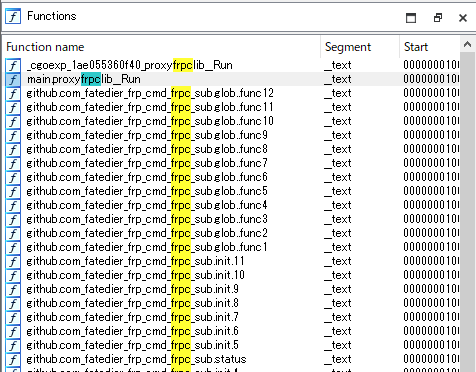The image size is (476, 372).
Task: Click _text segment cell of sub.glob..func6 row
Action: [338, 177]
